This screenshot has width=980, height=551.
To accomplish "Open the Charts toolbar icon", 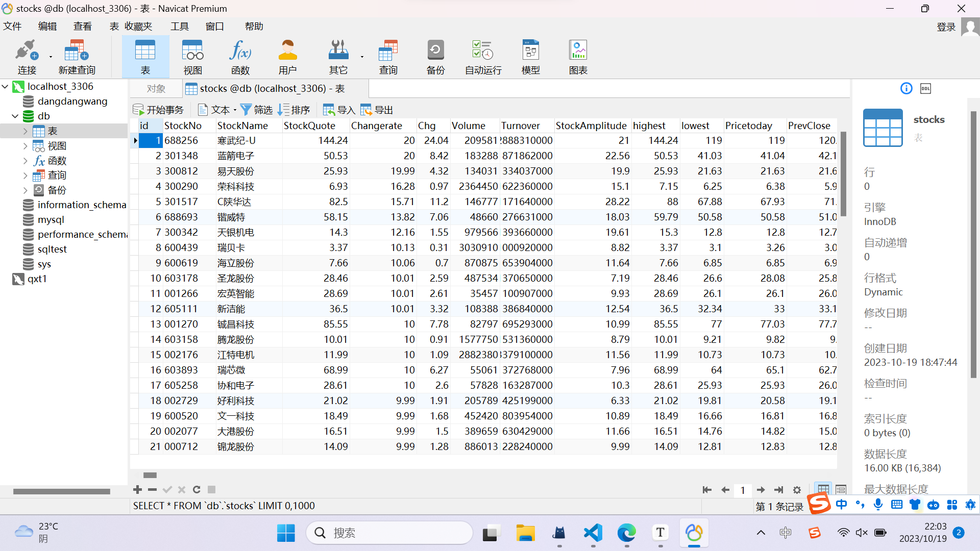I will pos(578,51).
